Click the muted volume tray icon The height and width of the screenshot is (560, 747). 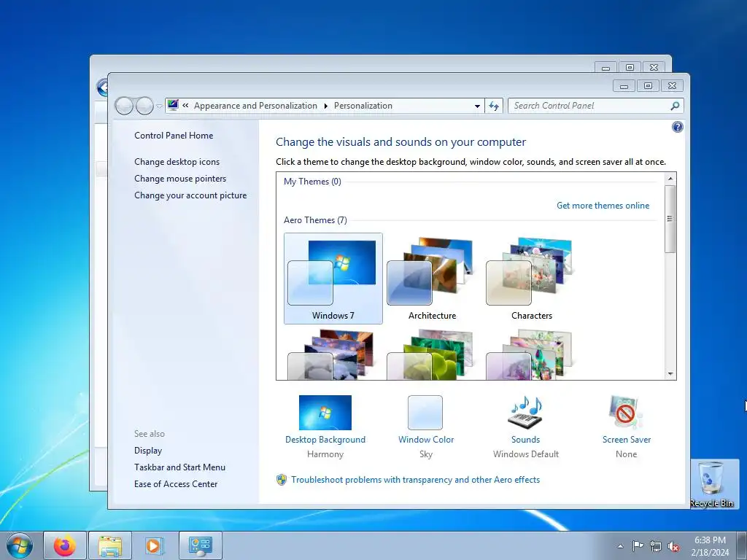[x=673, y=546]
